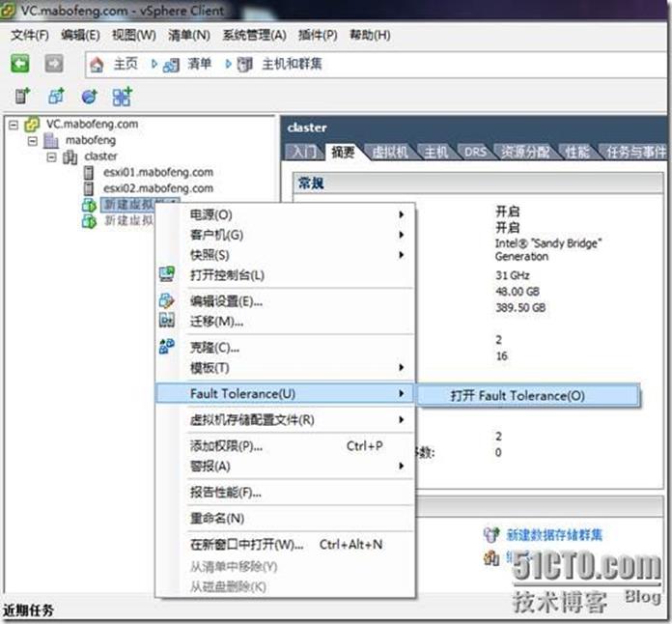
Task: Collapse the claster cluster node
Action: tap(51, 157)
